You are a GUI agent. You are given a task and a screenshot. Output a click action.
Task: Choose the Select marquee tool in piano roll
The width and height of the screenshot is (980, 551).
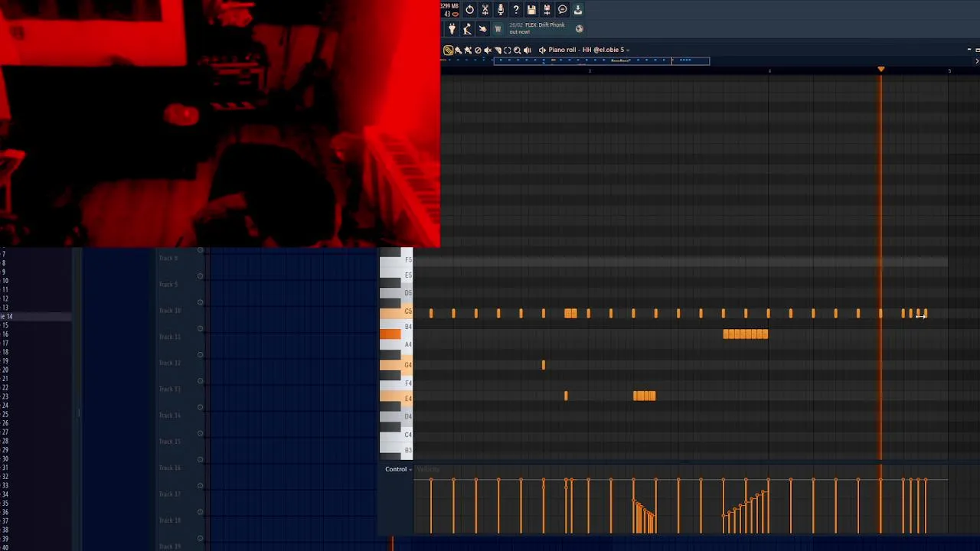[x=507, y=50]
